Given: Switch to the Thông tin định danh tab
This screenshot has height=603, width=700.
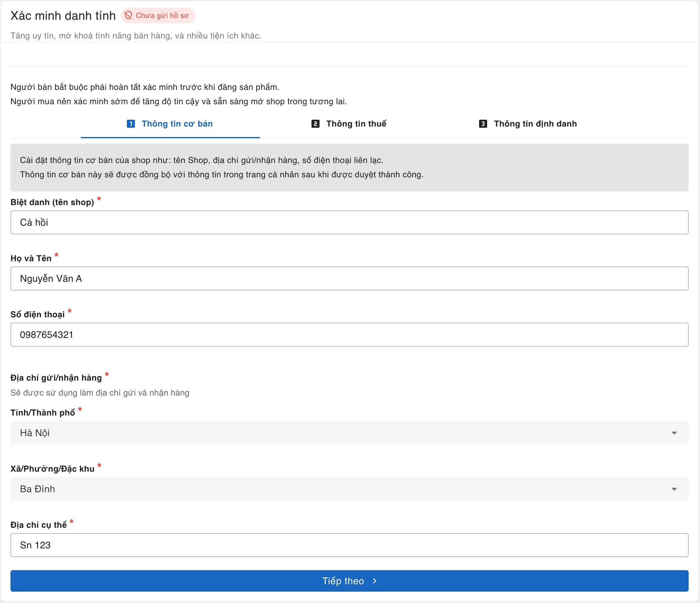Looking at the screenshot, I should 528,124.
